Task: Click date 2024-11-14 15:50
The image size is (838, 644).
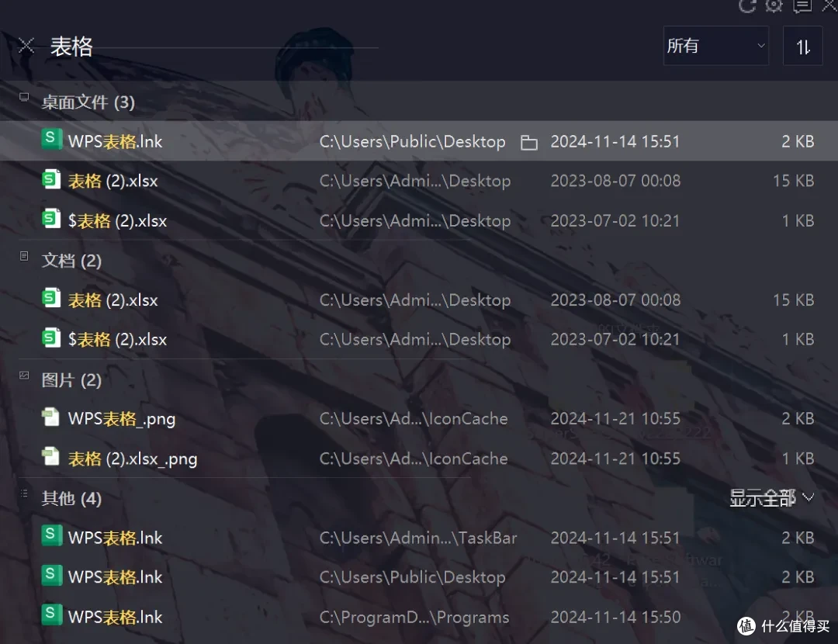Action: (x=615, y=618)
